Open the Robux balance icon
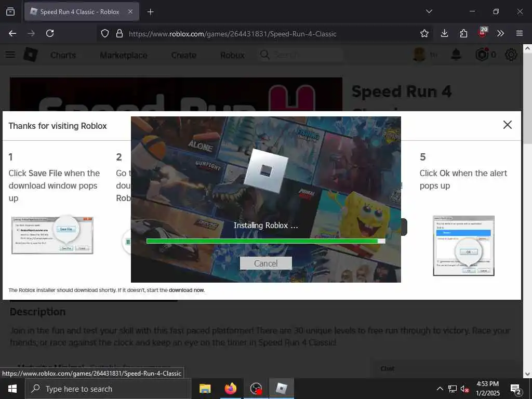Image resolution: width=532 pixels, height=399 pixels. click(482, 54)
